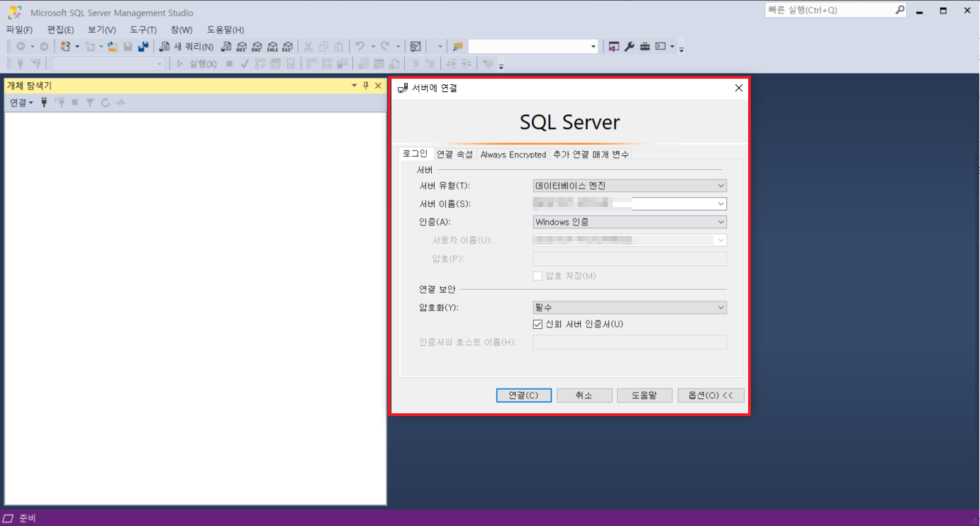
Task: Click the 취소 button
Action: [584, 396]
